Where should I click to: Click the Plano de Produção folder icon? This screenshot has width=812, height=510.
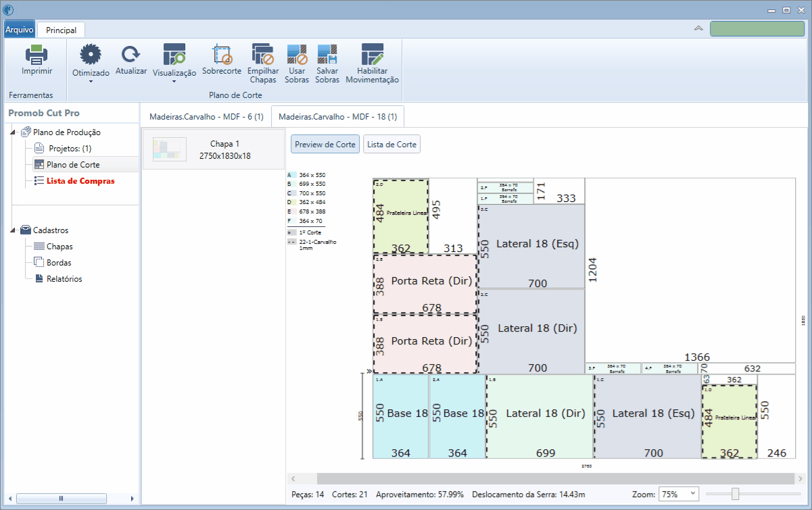26,132
